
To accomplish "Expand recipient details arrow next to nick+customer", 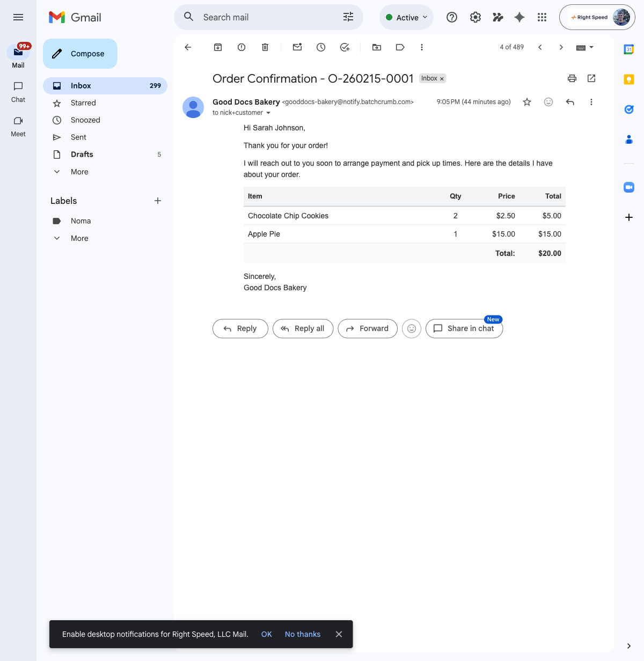I will point(268,113).
